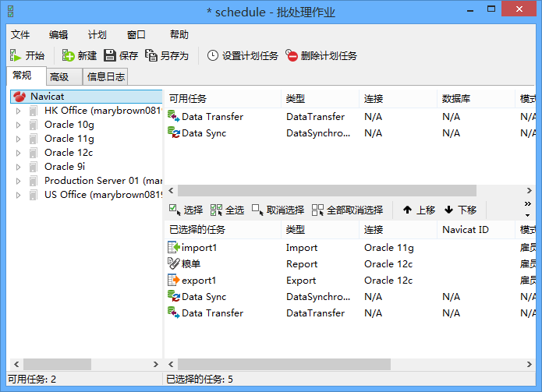The width and height of the screenshot is (542, 392).
Task: Select the export1 row Export type cell
Action: click(x=301, y=280)
